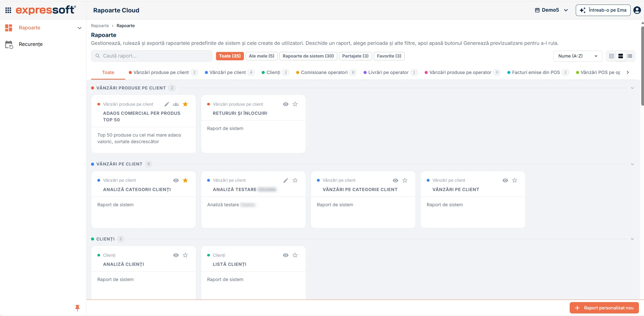644x316 pixels.
Task: Remove Analiză Categorii Clienți from favorites
Action: click(185, 180)
